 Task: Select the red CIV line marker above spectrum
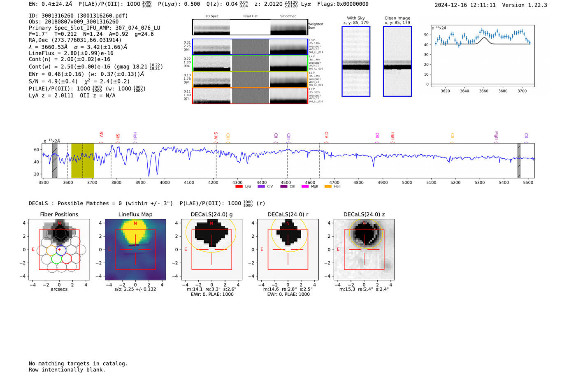(326, 137)
